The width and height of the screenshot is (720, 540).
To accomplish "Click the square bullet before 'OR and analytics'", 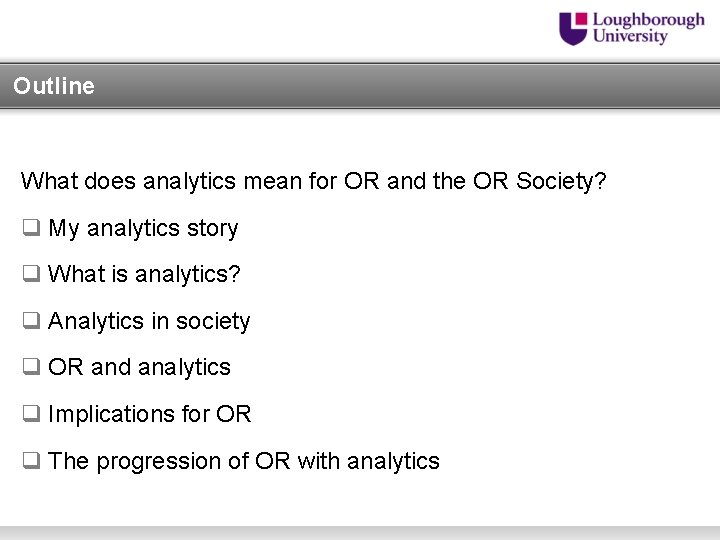I will 31,367.
